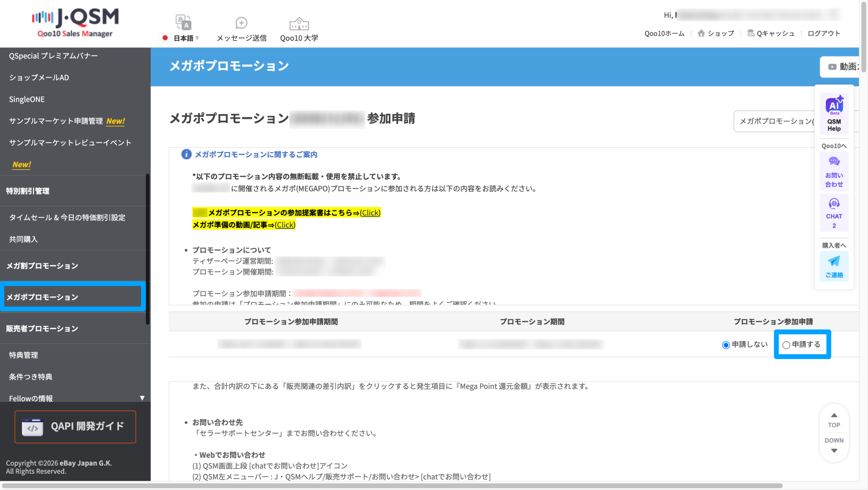Click the ログアウト link
The width and height of the screenshot is (868, 490).
click(x=824, y=33)
